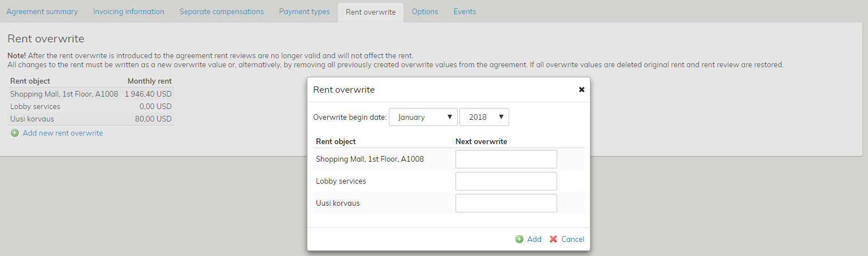
Task: Focus the Shopping Mall next overwrite field
Action: (x=506, y=159)
